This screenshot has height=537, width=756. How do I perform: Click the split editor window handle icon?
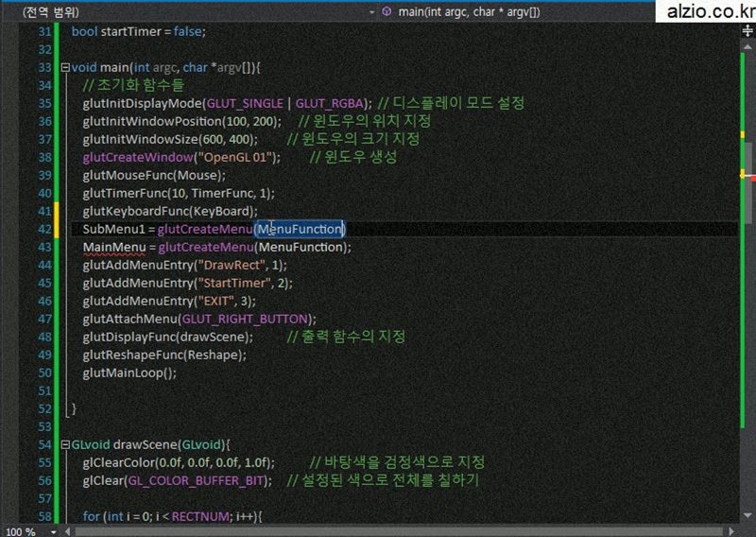coord(747,31)
